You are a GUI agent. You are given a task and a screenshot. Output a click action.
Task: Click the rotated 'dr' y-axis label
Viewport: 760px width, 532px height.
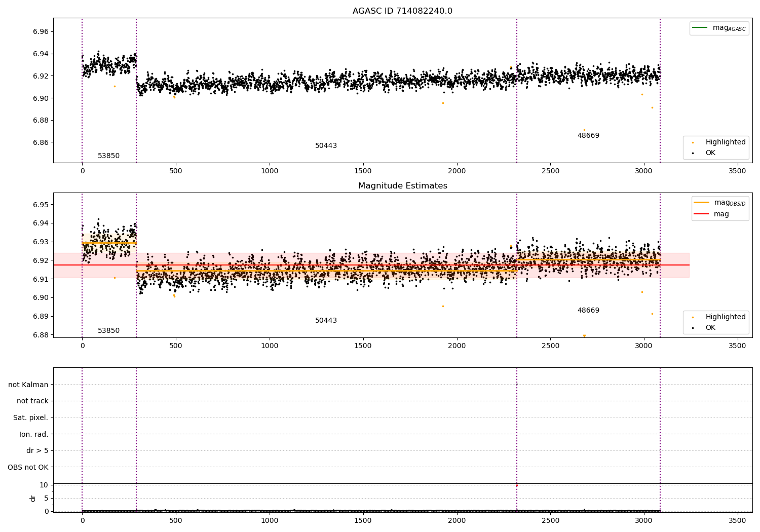(x=33, y=498)
